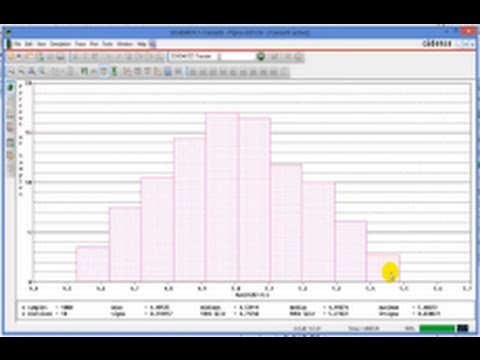Close the PSpice window
Image resolution: width=480 pixels, height=360 pixels.
point(468,32)
